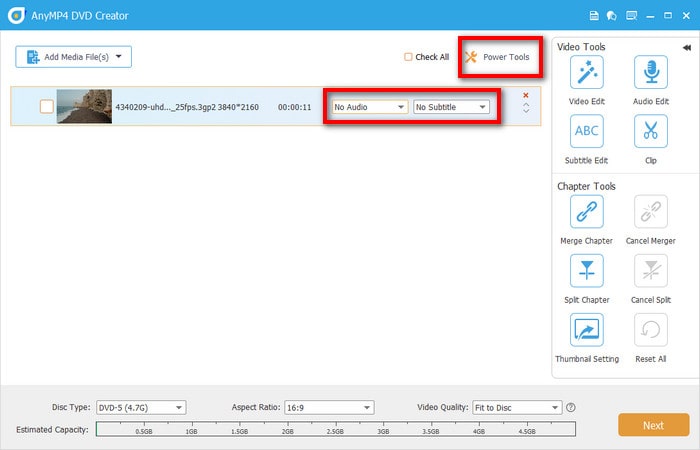Click the Reset All icon

point(650,330)
